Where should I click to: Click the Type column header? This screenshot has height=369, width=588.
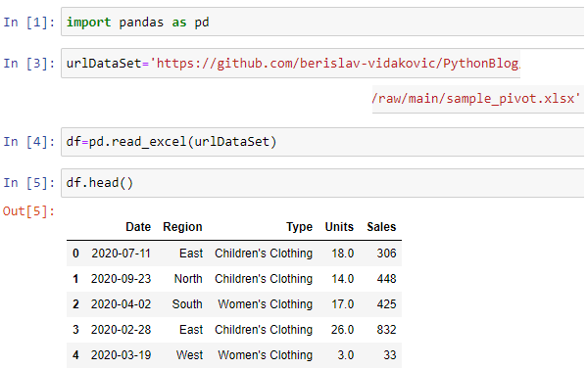pyautogui.click(x=299, y=227)
